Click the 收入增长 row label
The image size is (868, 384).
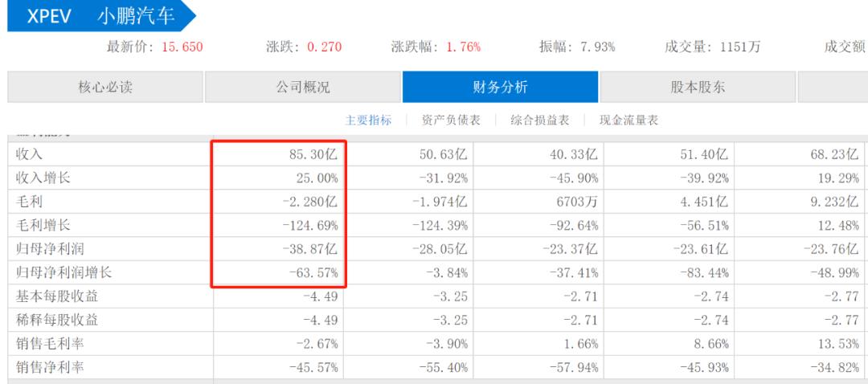(x=43, y=178)
